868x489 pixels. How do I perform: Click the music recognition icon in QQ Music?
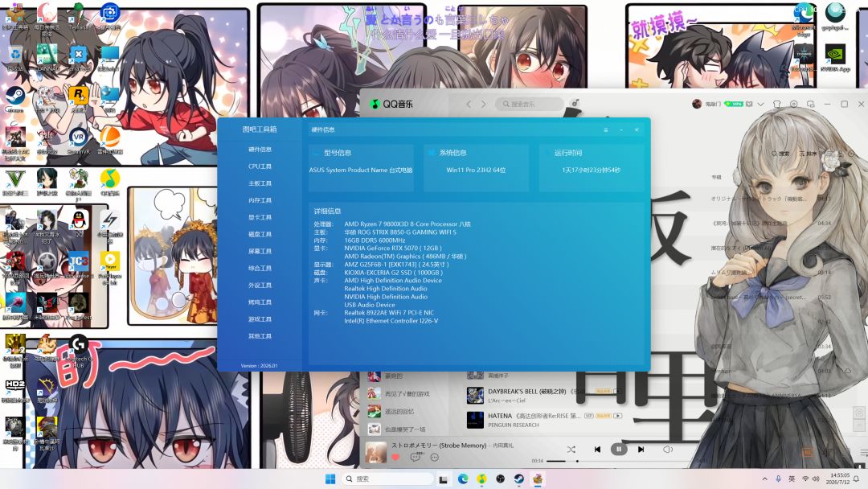[x=575, y=103]
